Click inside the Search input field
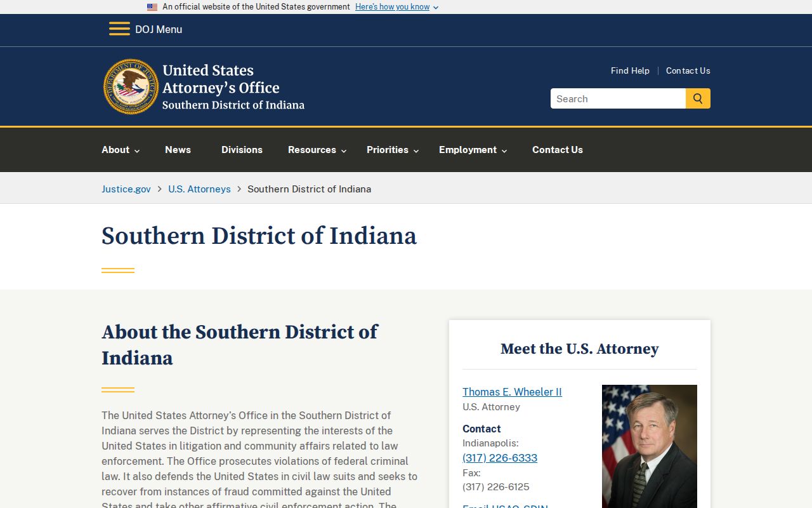 click(618, 98)
